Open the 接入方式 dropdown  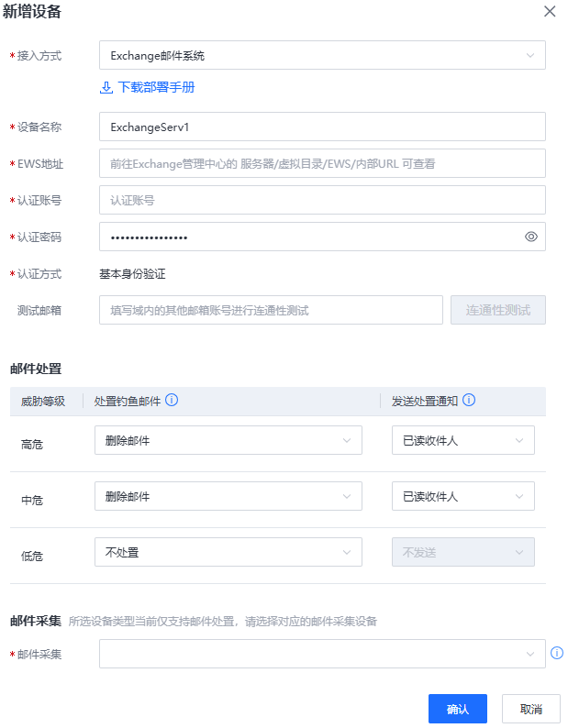tap(322, 55)
